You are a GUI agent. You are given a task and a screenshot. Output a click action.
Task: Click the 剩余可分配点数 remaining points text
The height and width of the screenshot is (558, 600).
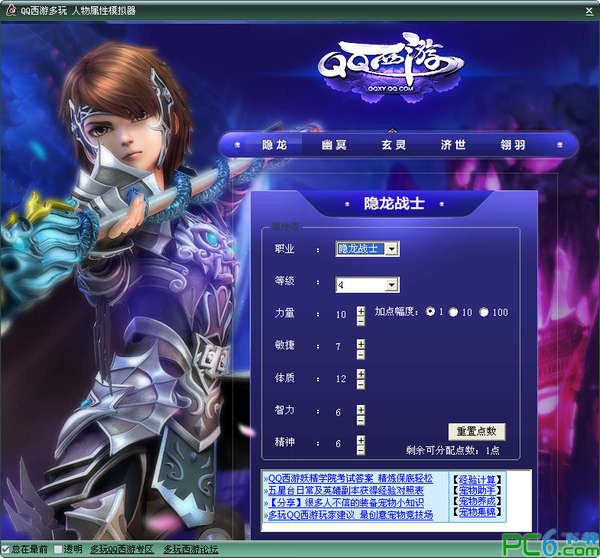click(x=453, y=450)
